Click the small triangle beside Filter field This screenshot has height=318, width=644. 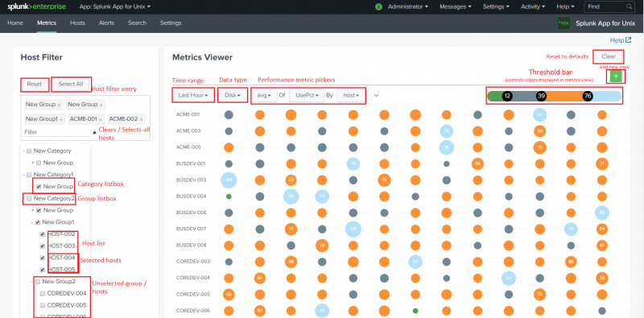(x=94, y=132)
